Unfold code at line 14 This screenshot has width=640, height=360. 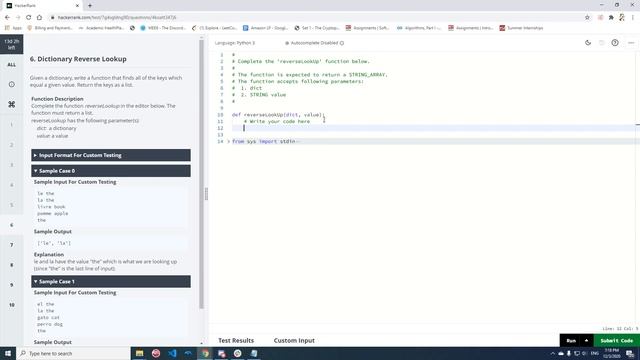click(228, 141)
